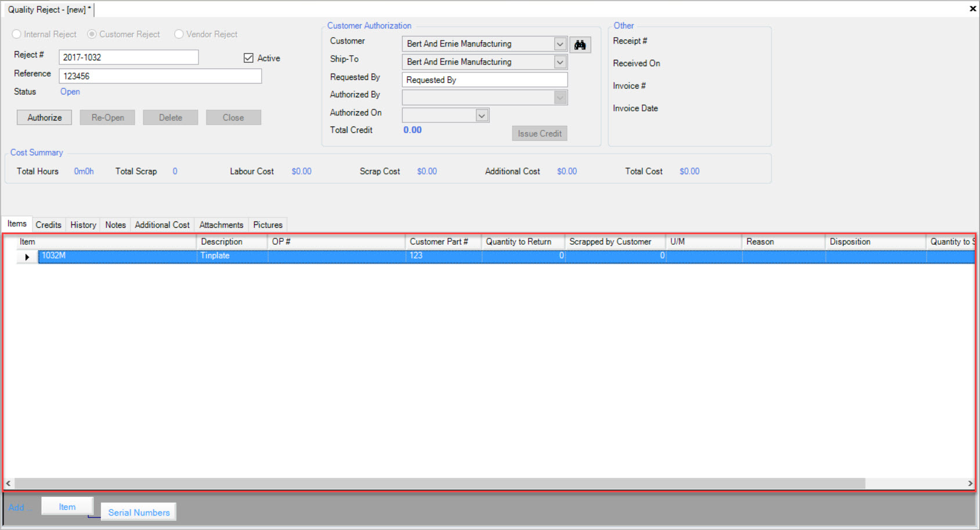The image size is (980, 530).
Task: Click the Total Cost value $0.00
Action: tap(689, 172)
